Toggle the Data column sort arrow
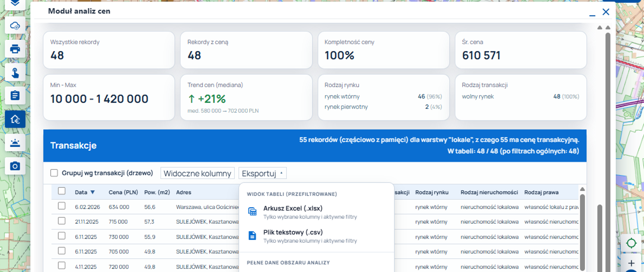Screen dimensions: 644x272 click(x=93, y=192)
